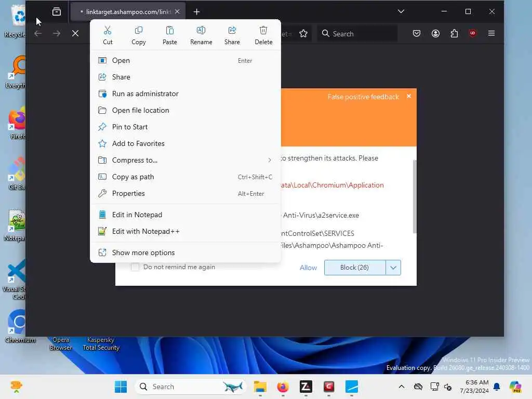This screenshot has width=532, height=399.
Task: Select the Share entry below Open
Action: (x=185, y=77)
